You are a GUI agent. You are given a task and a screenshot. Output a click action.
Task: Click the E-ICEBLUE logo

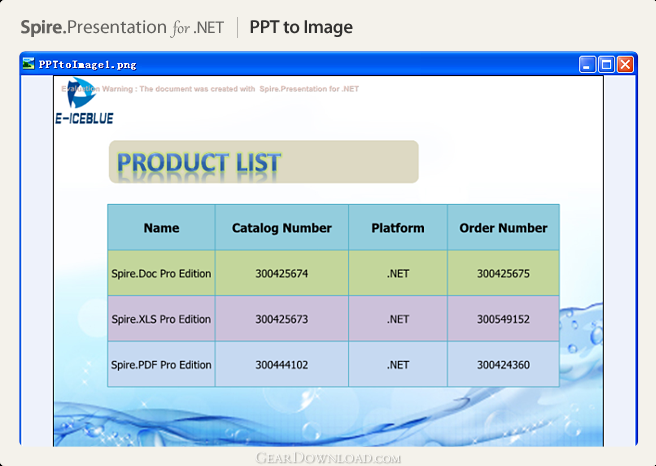click(84, 101)
